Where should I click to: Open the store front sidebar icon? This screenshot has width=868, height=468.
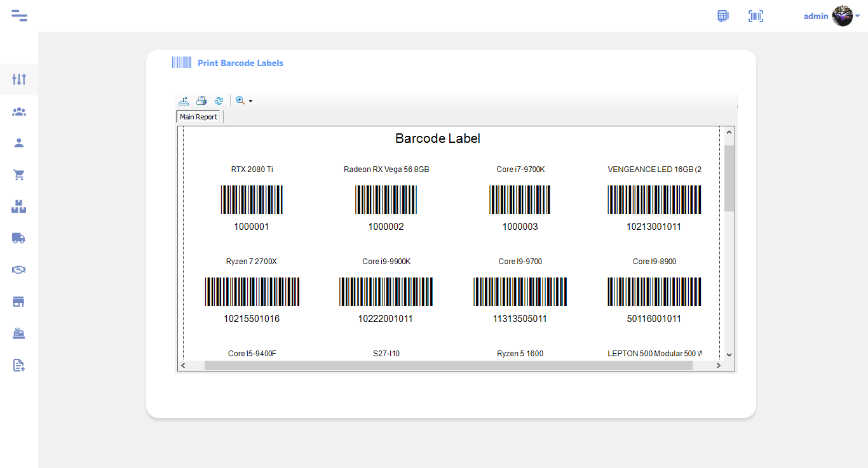click(x=19, y=302)
